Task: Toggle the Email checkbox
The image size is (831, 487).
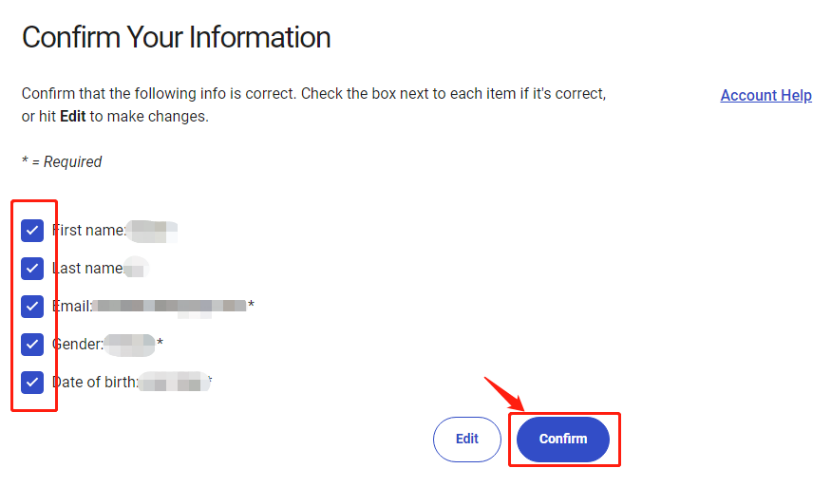Action: coord(32,306)
